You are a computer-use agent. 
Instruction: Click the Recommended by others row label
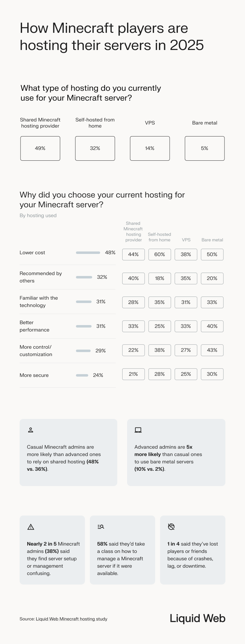pyautogui.click(x=40, y=277)
